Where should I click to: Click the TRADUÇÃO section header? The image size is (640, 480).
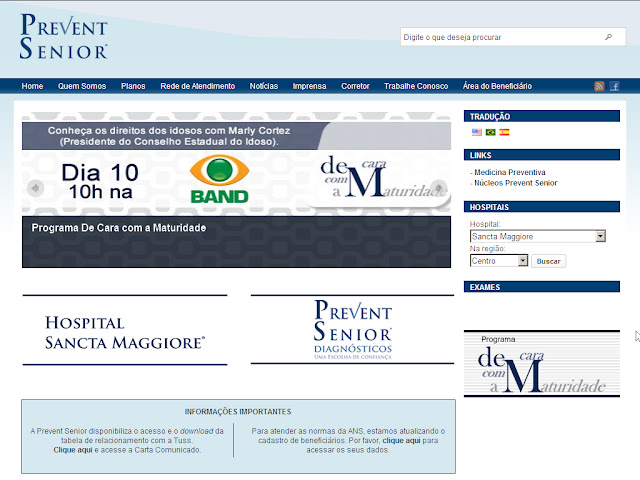tap(542, 116)
